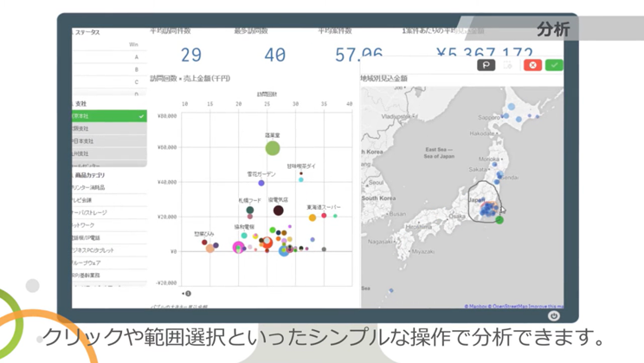Image resolution: width=644 pixels, height=363 pixels.
Task: Click the KPI value 57.96
Action: (x=358, y=54)
